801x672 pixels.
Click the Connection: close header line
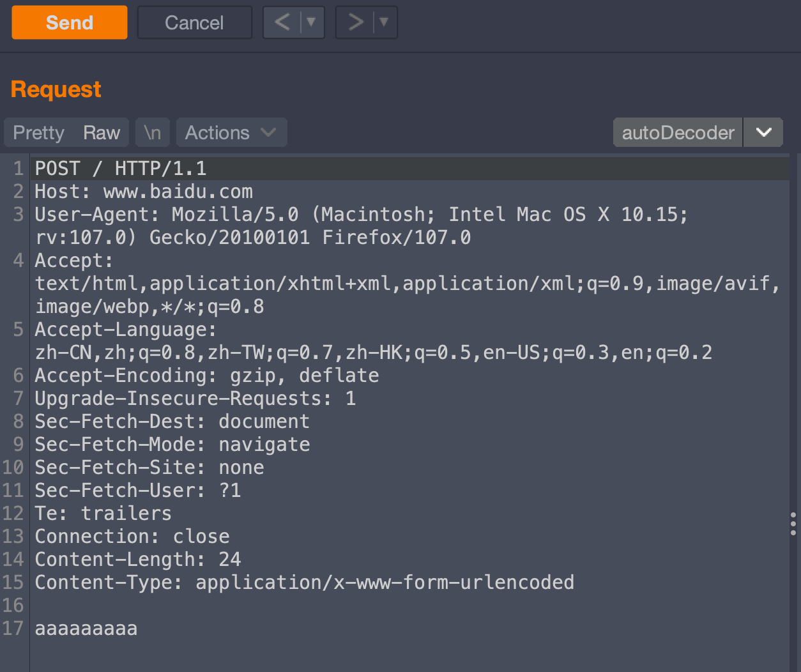point(132,537)
